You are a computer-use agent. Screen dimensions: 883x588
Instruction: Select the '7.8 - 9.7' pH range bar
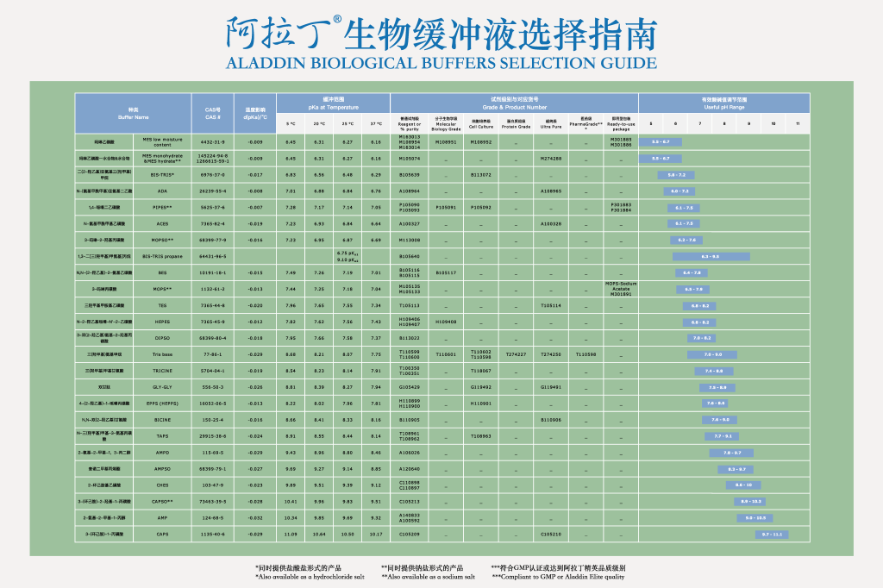click(x=731, y=453)
